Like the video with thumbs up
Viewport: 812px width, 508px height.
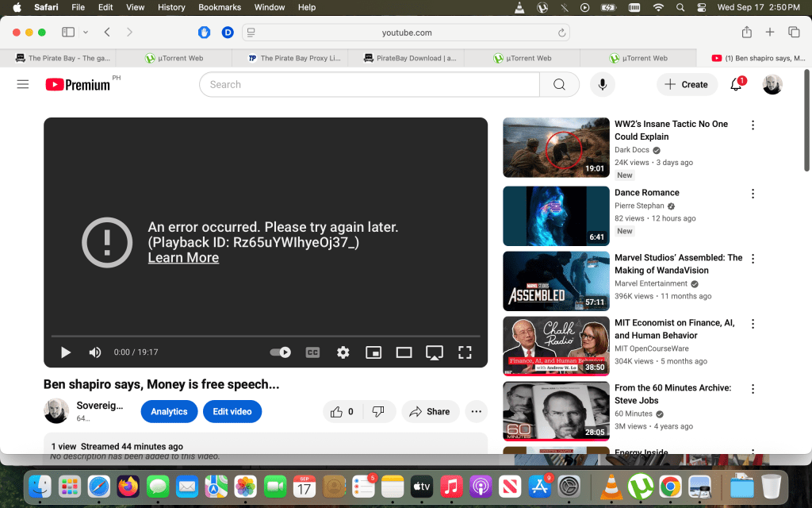(337, 412)
